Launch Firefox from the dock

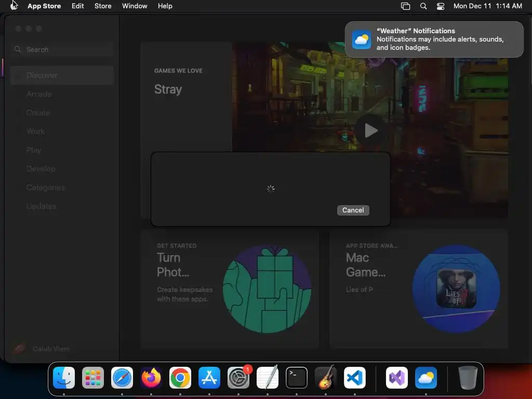(x=151, y=378)
